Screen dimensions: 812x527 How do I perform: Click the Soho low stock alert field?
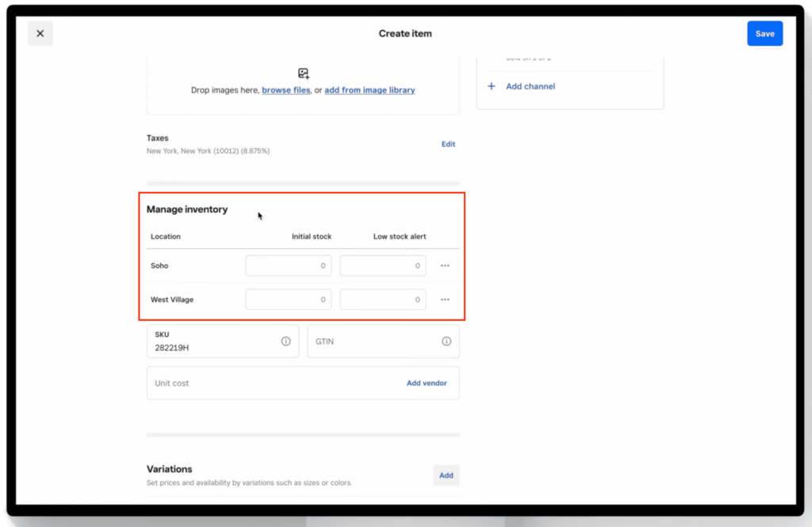pyautogui.click(x=382, y=265)
